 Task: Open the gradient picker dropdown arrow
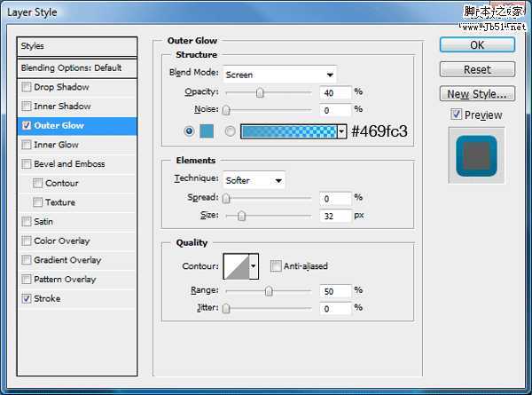click(x=342, y=131)
